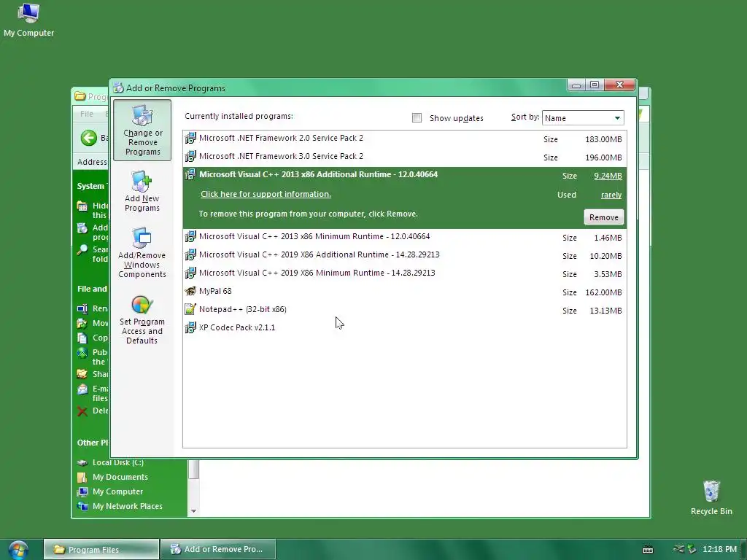This screenshot has width=747, height=560.
Task: Open My Documents link in Other Places
Action: 120,477
